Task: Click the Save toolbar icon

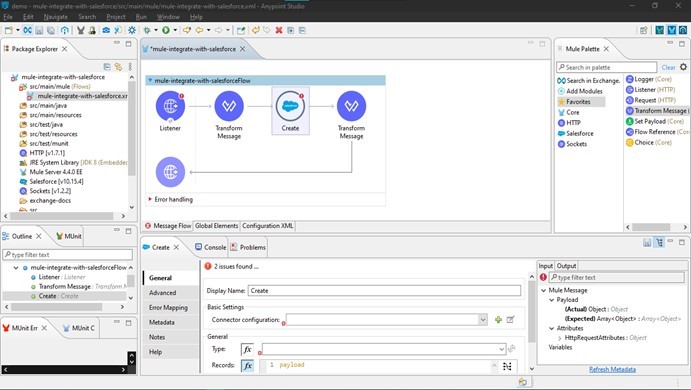Action: coord(39,30)
